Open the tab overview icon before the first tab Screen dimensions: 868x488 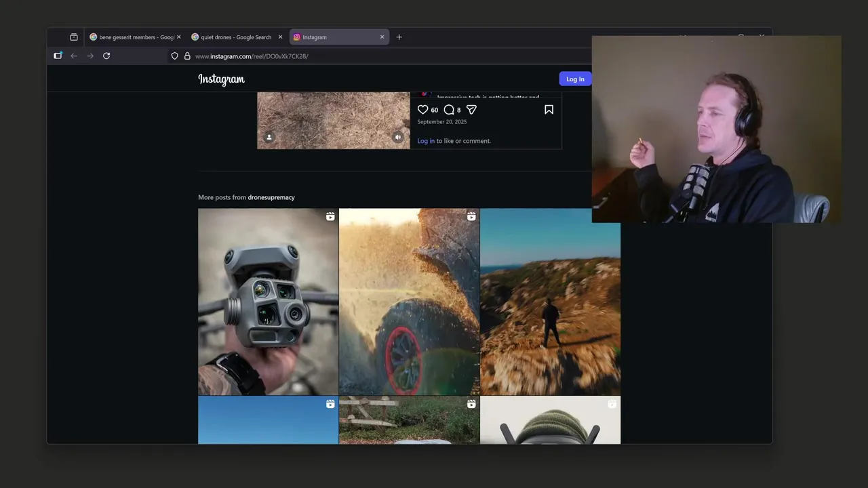click(x=74, y=37)
